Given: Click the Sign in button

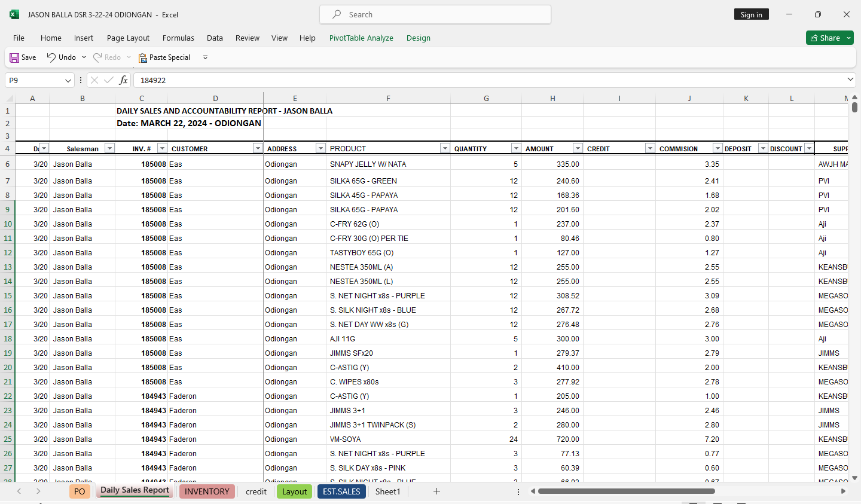Looking at the screenshot, I should (x=751, y=14).
